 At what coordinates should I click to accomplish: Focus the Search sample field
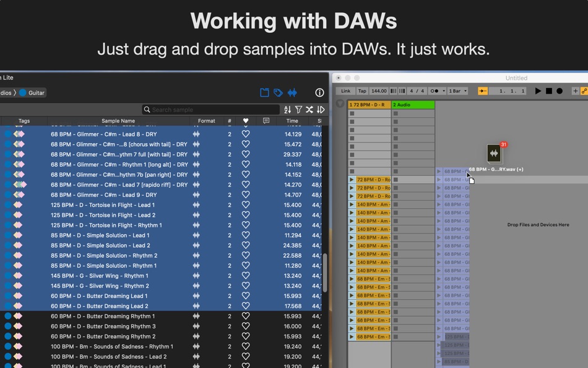coord(210,110)
